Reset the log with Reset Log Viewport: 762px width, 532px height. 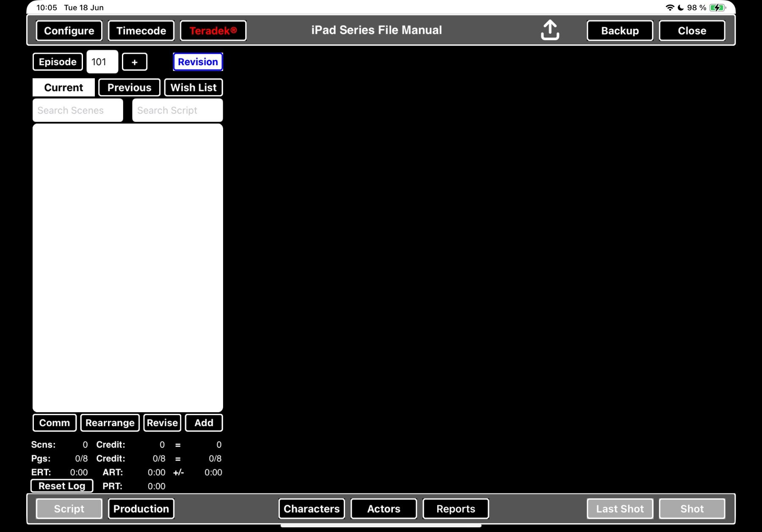(62, 486)
